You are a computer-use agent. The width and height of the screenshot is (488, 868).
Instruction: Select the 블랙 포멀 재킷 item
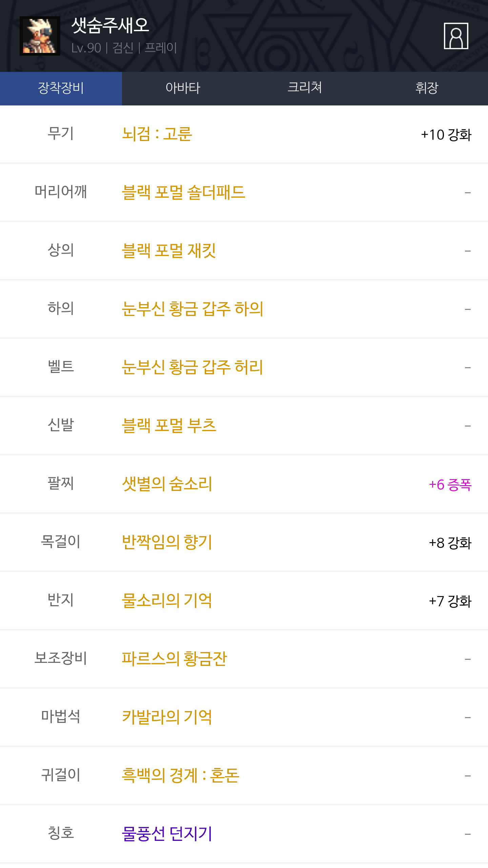[x=169, y=251]
